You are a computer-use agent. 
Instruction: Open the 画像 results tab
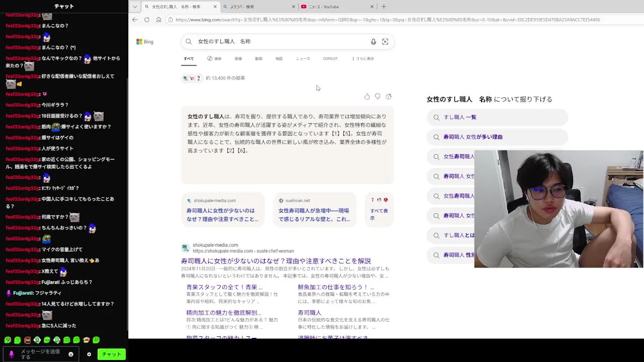[238, 59]
